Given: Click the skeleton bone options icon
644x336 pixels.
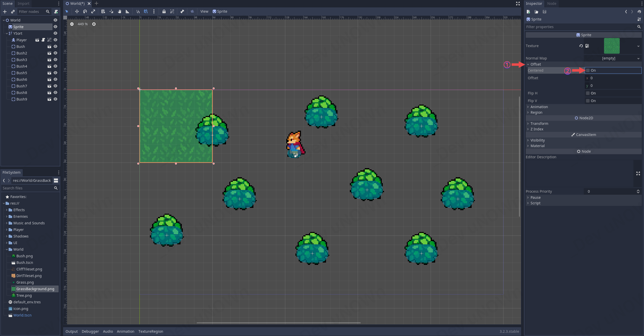Looking at the screenshot, I should click(182, 11).
